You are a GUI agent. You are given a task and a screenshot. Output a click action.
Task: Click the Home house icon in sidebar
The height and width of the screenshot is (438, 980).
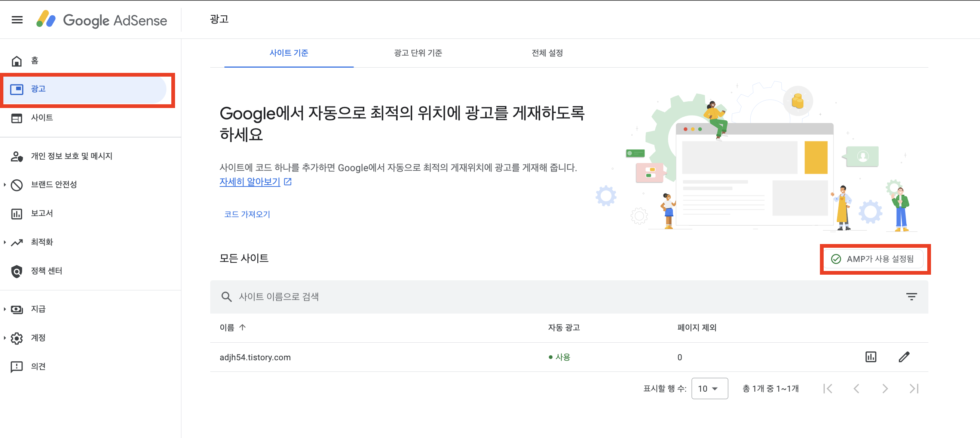(17, 61)
